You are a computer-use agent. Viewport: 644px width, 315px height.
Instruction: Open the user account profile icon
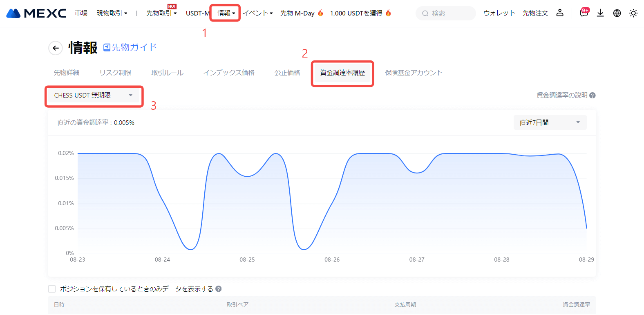pos(560,13)
